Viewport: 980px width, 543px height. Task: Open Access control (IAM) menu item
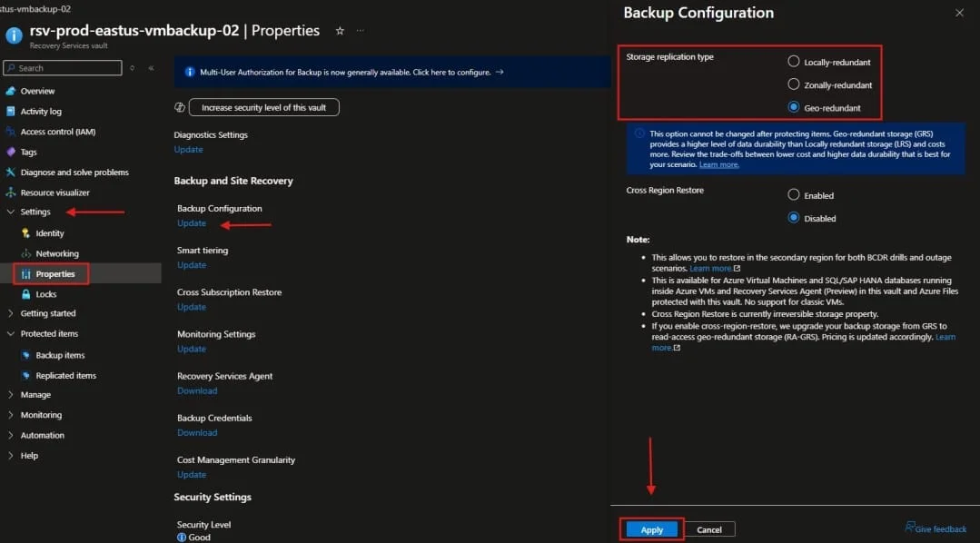tap(58, 132)
